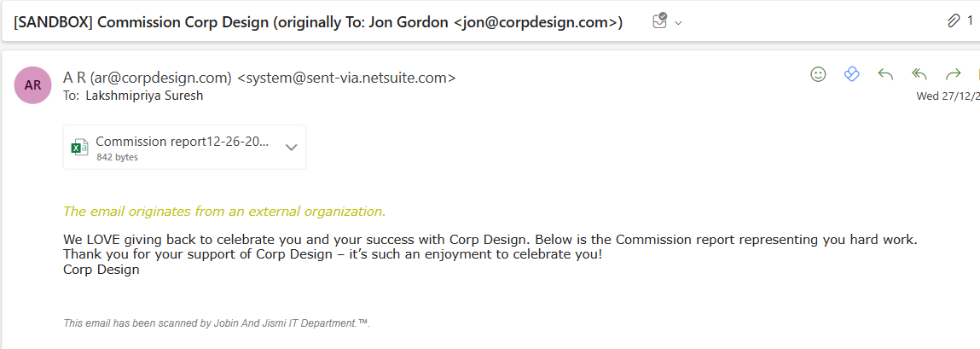This screenshot has width=980, height=349.
Task: Expand the Commission report attachment options chevron
Action: [291, 147]
